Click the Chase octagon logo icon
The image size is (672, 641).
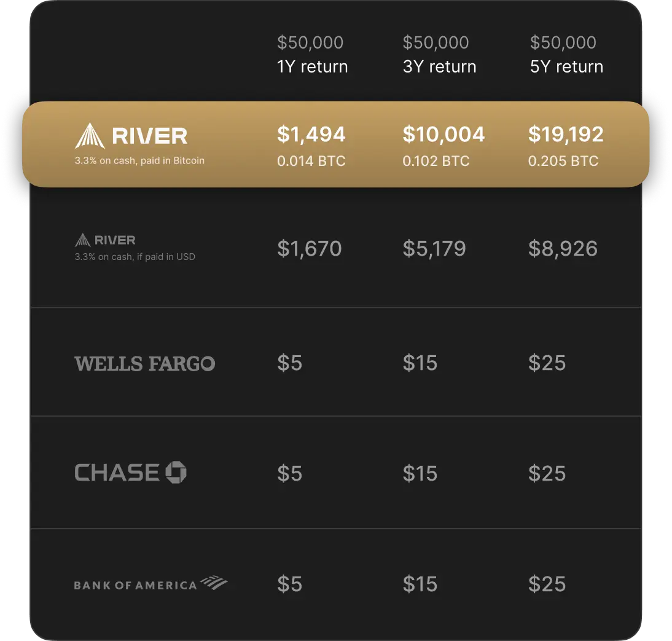click(x=176, y=472)
